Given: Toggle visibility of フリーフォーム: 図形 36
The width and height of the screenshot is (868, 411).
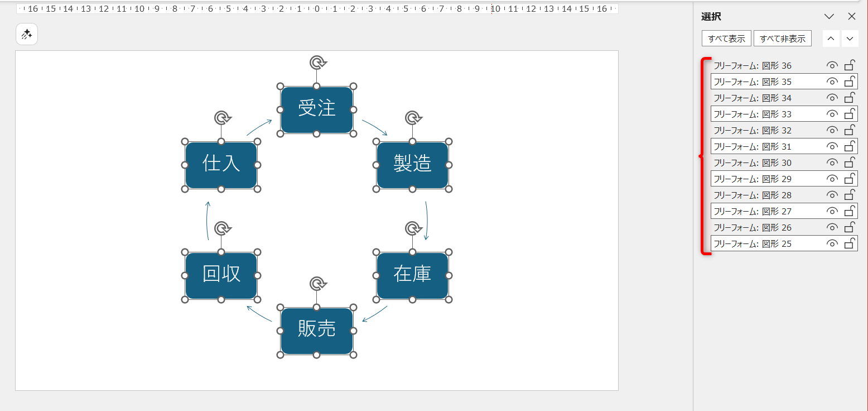Looking at the screenshot, I should (832, 66).
